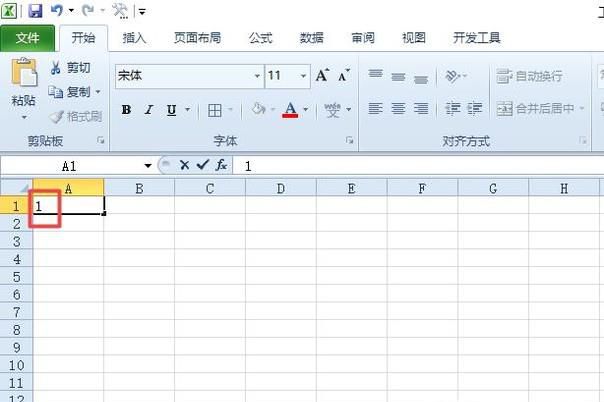Expand the Fill Color dropdown arrow
Image resolution: width=604 pixels, height=402 pixels.
[x=273, y=110]
